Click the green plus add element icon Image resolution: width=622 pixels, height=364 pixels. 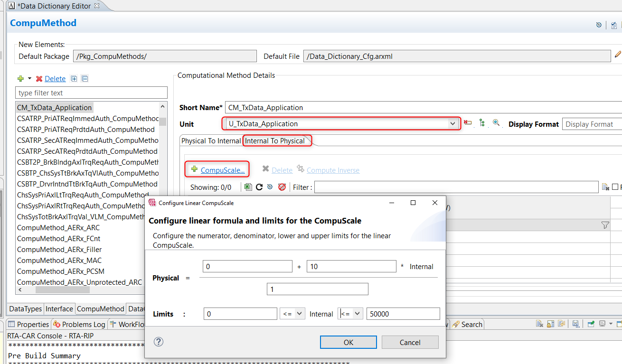tap(21, 79)
